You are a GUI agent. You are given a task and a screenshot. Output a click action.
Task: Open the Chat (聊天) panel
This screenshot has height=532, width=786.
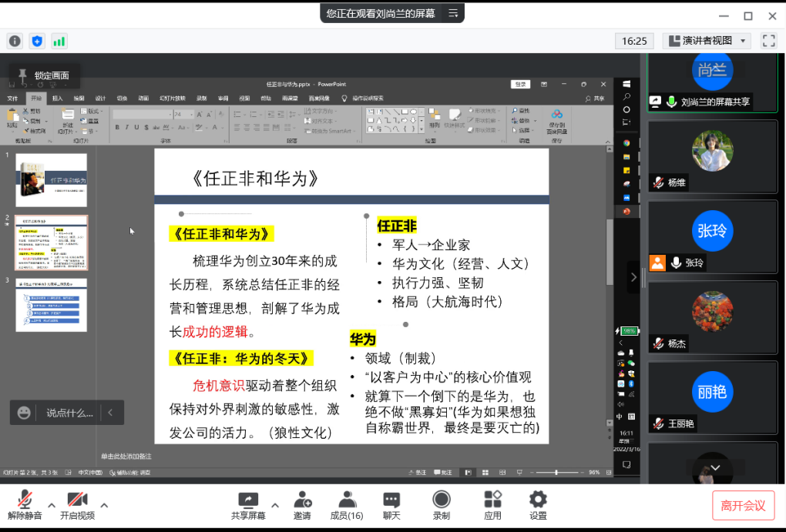coord(391,505)
